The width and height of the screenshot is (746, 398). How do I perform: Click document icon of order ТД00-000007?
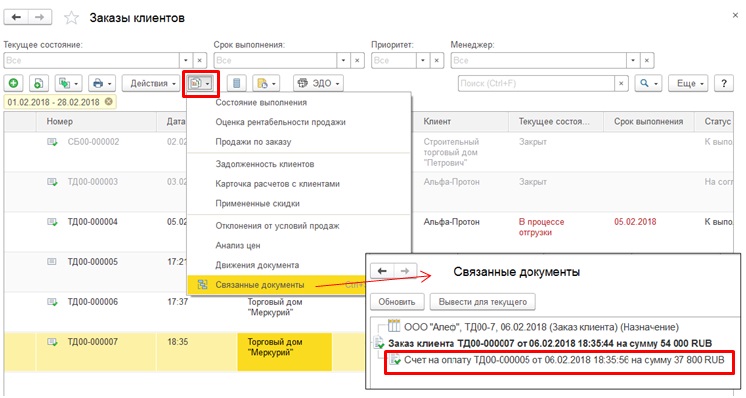click(52, 342)
